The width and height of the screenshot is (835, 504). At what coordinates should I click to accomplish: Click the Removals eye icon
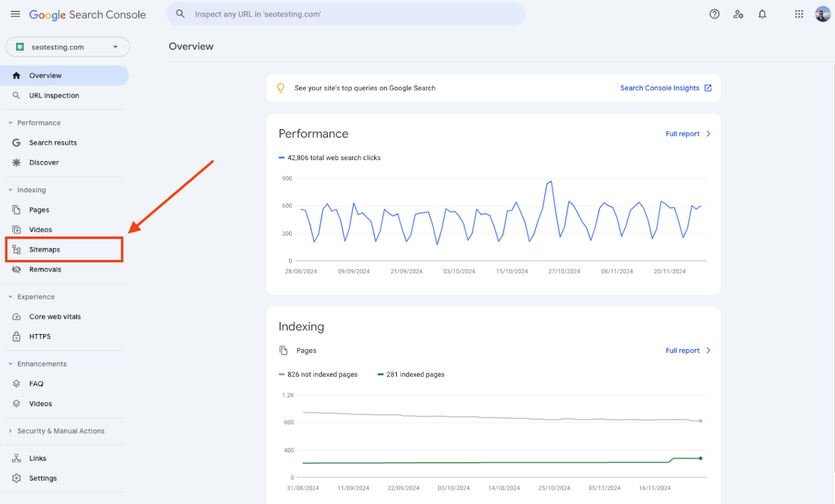[17, 269]
